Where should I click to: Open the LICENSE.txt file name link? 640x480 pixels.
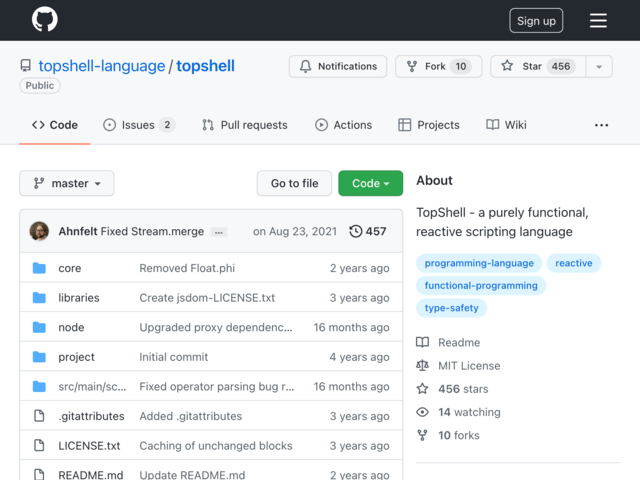point(89,446)
